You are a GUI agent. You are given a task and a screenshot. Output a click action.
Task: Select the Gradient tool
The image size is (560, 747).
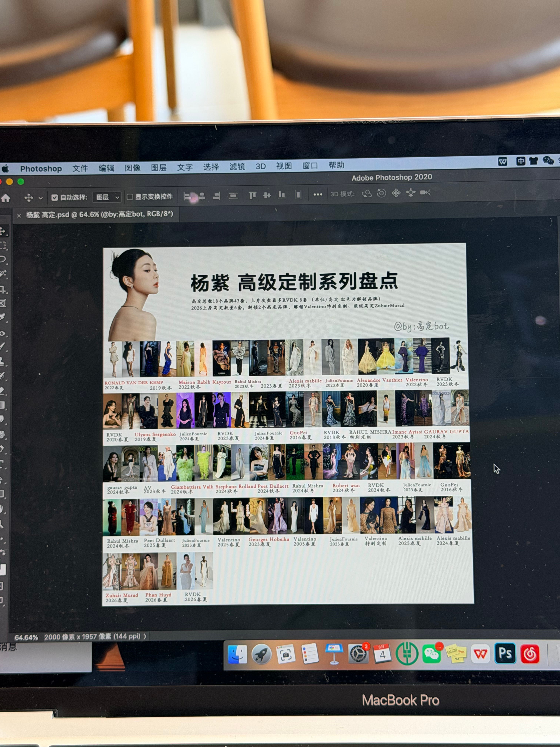(3, 405)
